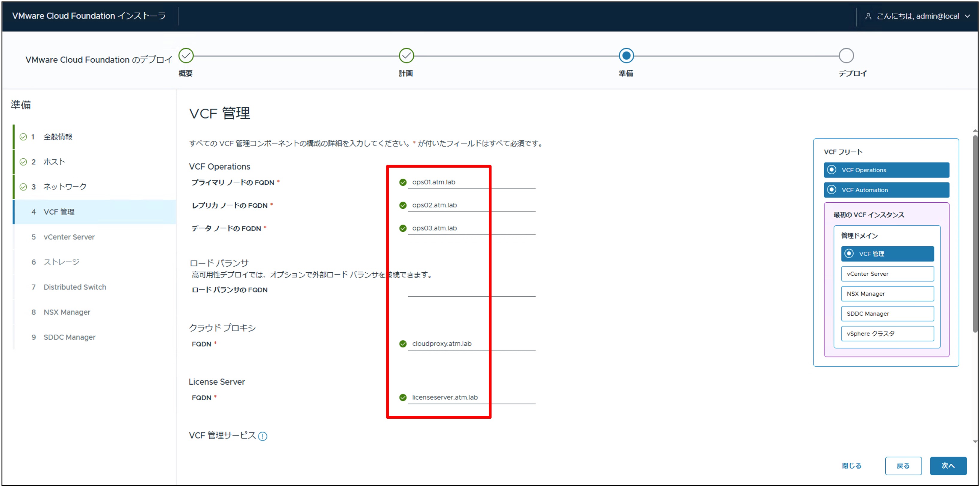Viewport: 980px width, 487px height.
Task: Open the ホスト step in sidebar
Action: click(94, 162)
